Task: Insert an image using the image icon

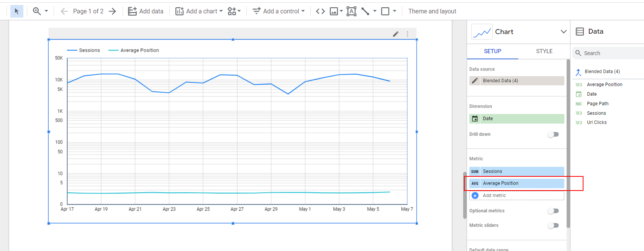Action: (334, 11)
